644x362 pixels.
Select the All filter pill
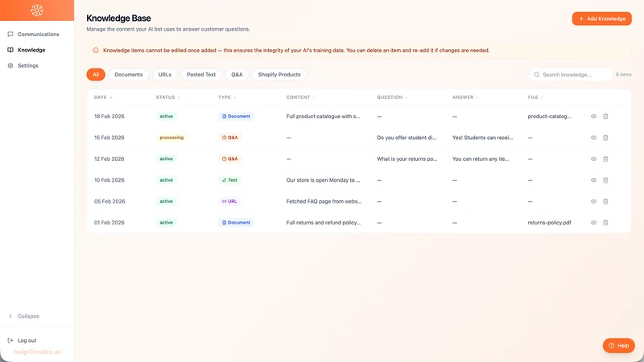[x=96, y=75]
